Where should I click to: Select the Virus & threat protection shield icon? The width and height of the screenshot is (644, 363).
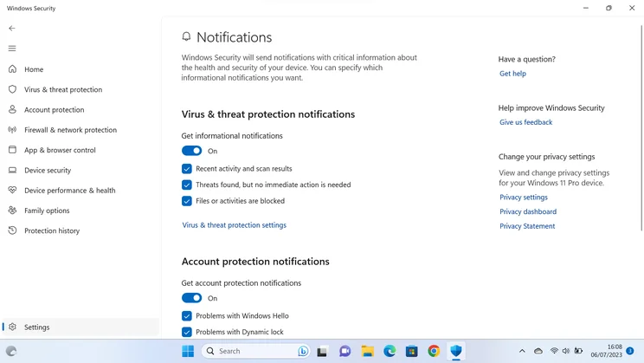click(12, 89)
